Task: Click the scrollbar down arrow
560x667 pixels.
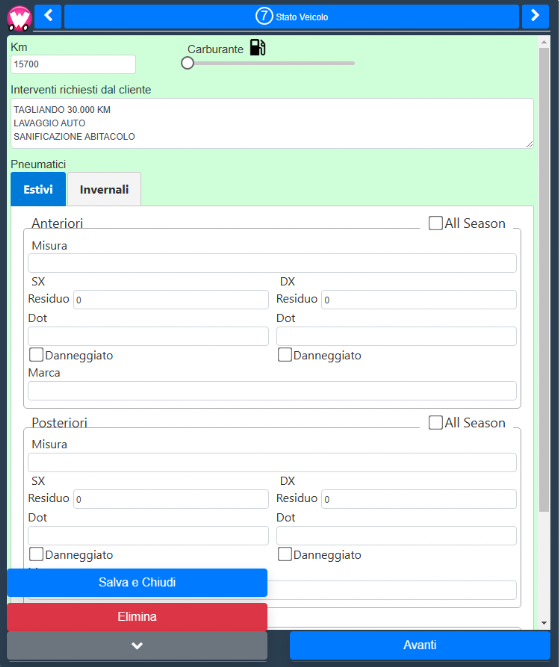Action: pos(543,623)
